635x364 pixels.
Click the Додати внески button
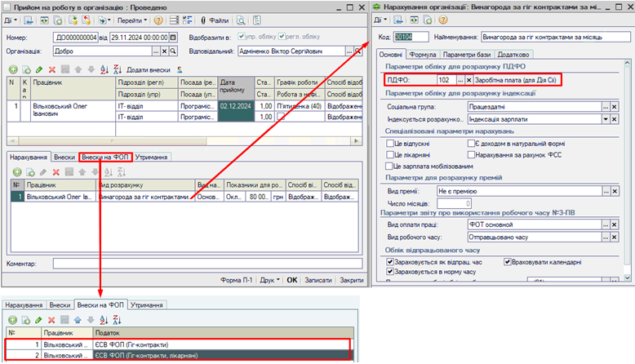tap(148, 71)
